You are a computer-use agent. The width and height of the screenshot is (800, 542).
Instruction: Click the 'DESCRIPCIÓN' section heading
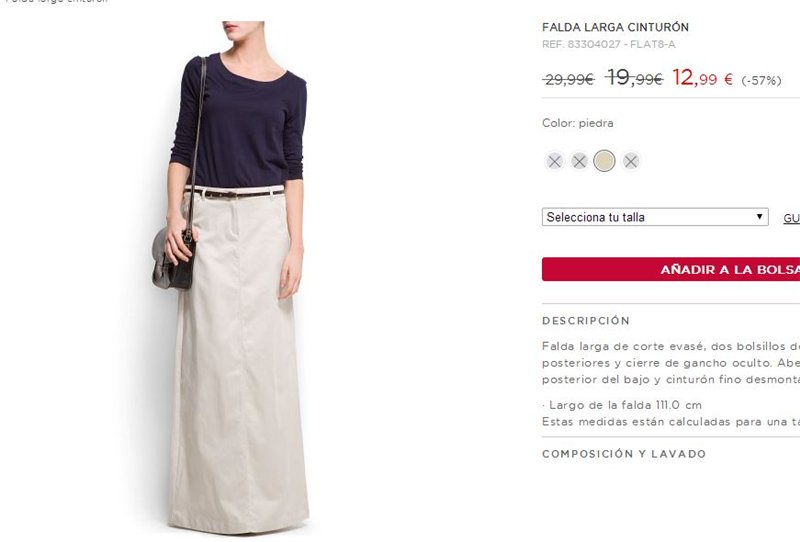(x=586, y=321)
